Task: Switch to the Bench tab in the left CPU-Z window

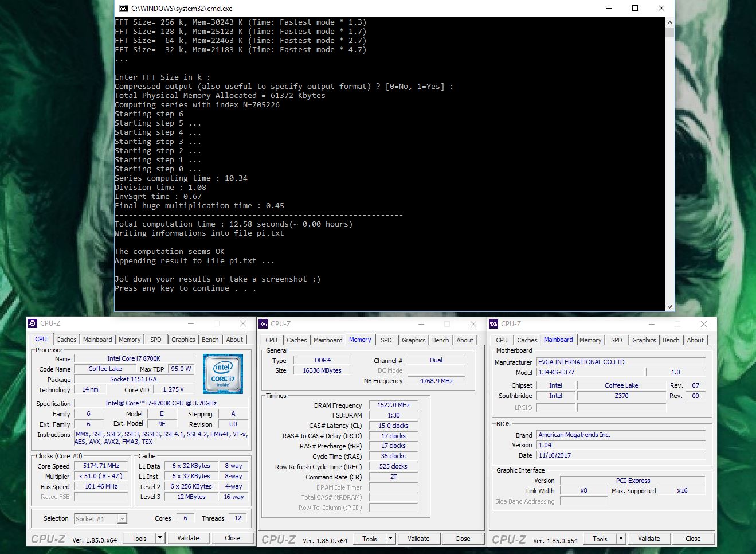Action: (x=210, y=340)
